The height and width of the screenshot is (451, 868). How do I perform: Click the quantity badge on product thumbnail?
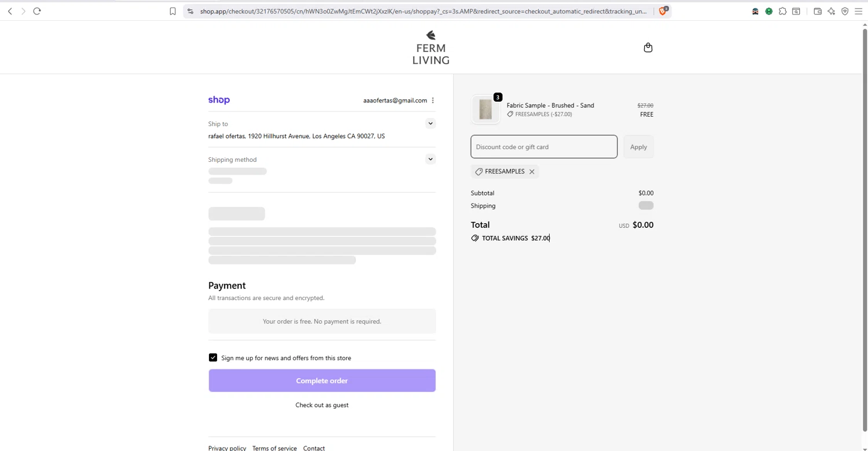pyautogui.click(x=498, y=97)
